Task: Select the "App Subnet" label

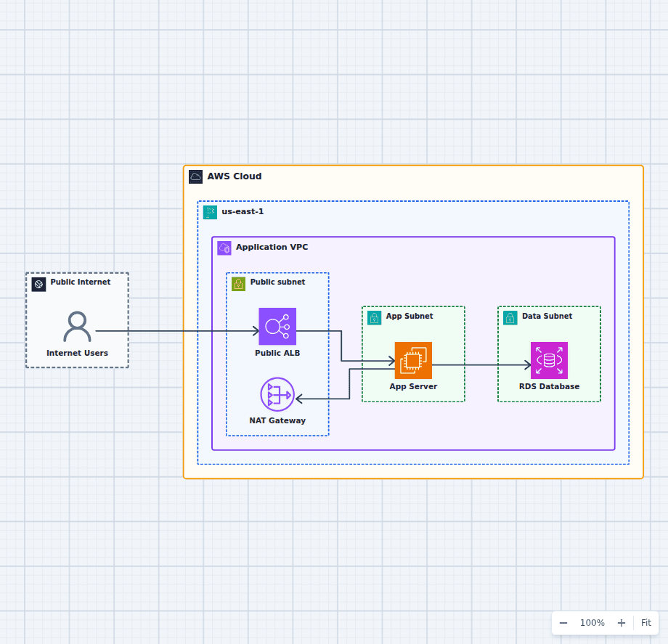Action: (410, 316)
